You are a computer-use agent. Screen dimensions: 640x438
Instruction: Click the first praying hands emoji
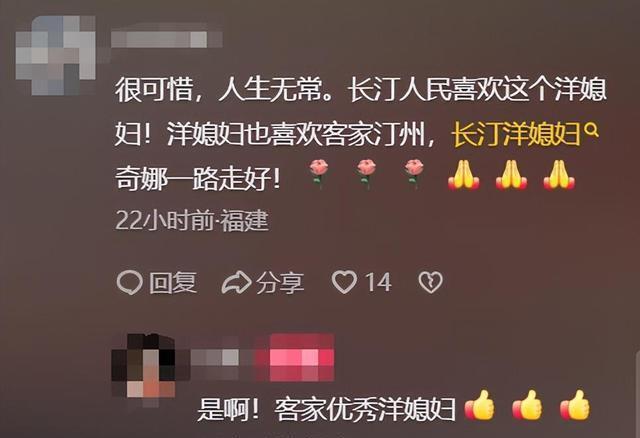pos(463,175)
